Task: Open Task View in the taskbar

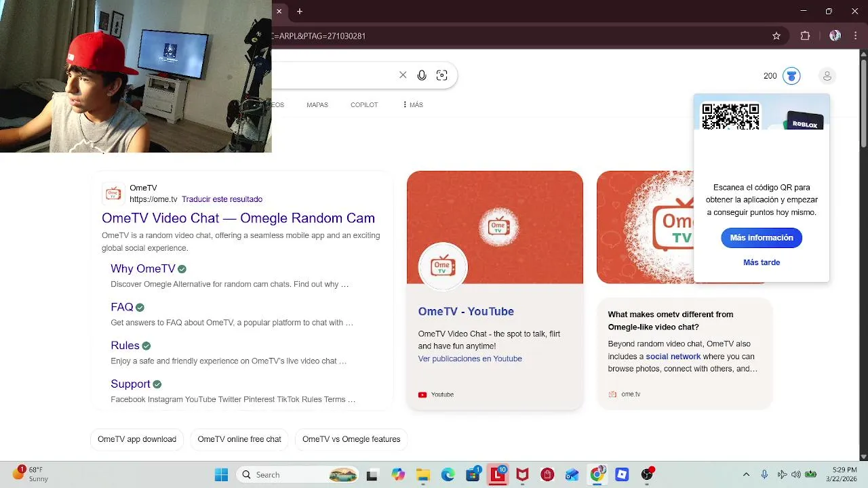Action: tap(372, 475)
